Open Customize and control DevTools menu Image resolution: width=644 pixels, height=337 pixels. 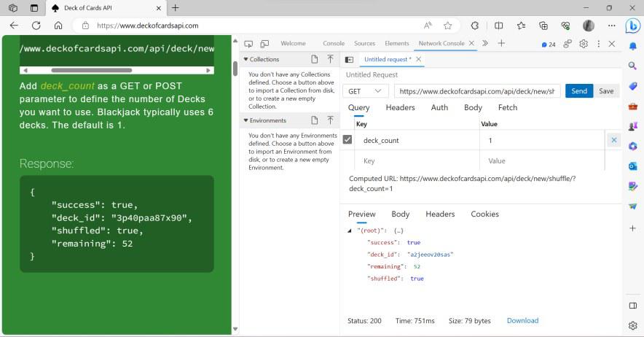598,44
